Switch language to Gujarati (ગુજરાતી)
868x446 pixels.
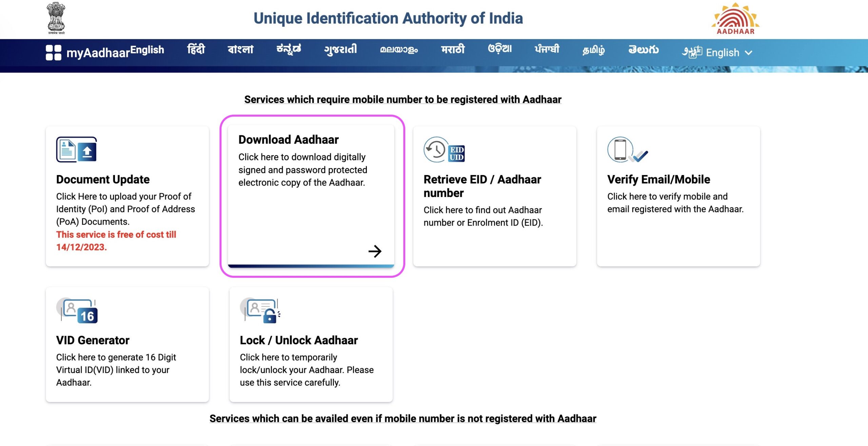tap(340, 50)
